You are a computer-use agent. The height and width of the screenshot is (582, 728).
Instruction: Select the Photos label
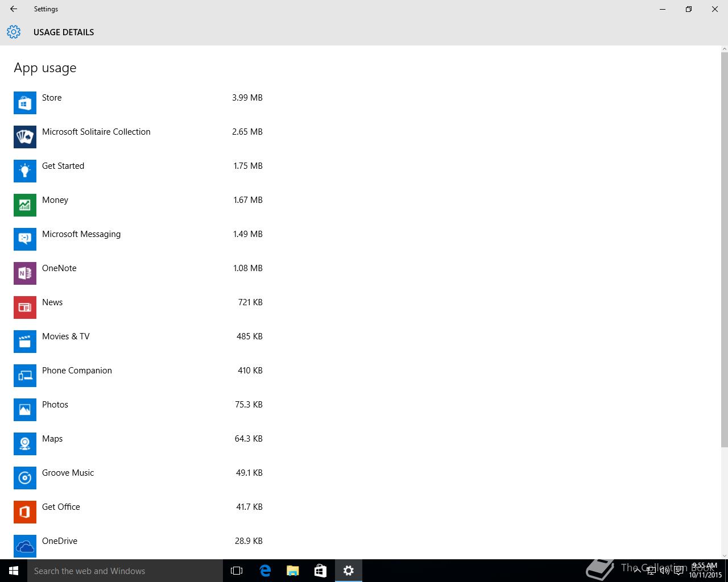55,405
